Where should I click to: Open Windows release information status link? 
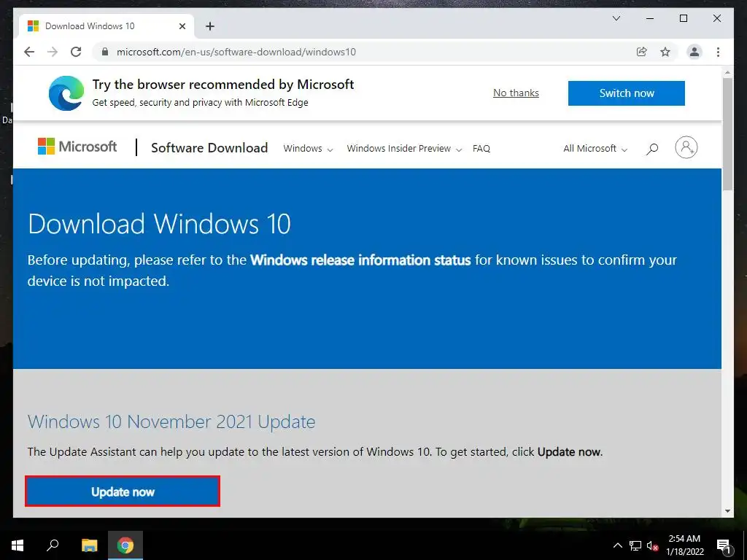pos(360,260)
